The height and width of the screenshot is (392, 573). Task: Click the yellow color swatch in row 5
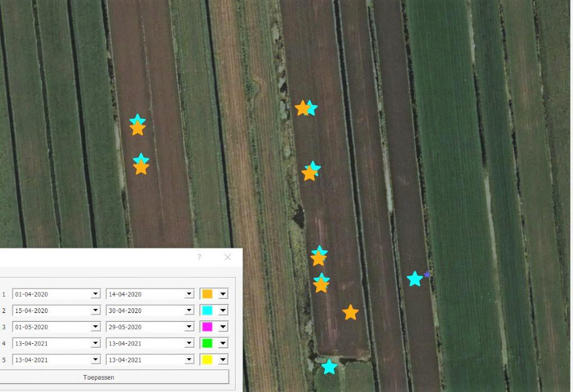click(207, 359)
